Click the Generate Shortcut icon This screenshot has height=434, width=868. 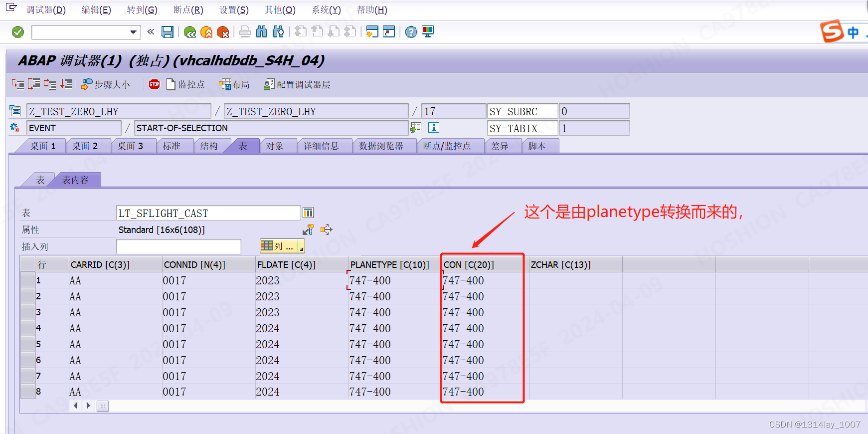tap(389, 32)
